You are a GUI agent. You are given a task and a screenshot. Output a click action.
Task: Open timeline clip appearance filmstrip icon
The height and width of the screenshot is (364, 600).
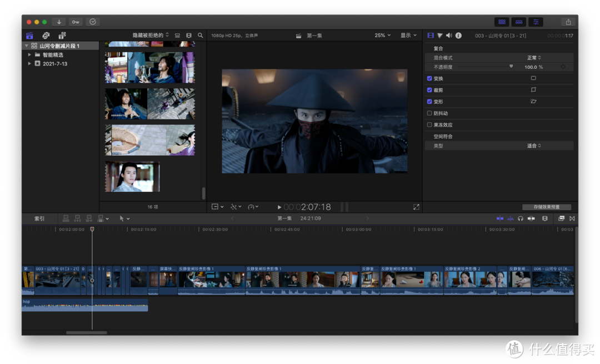click(544, 218)
